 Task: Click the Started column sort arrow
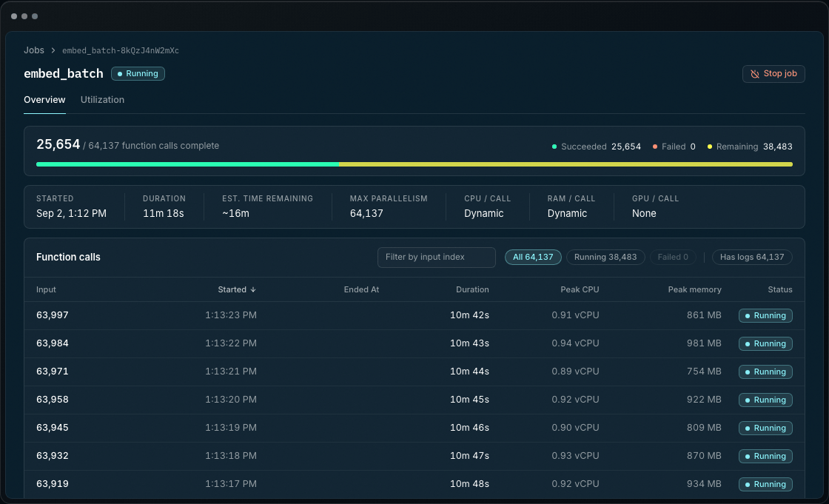[253, 290]
